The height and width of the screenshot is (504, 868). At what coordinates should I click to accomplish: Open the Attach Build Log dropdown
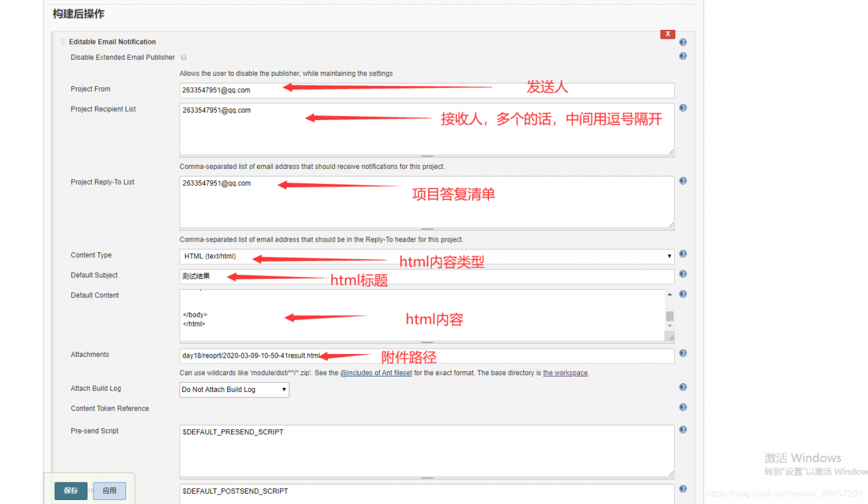click(x=234, y=389)
